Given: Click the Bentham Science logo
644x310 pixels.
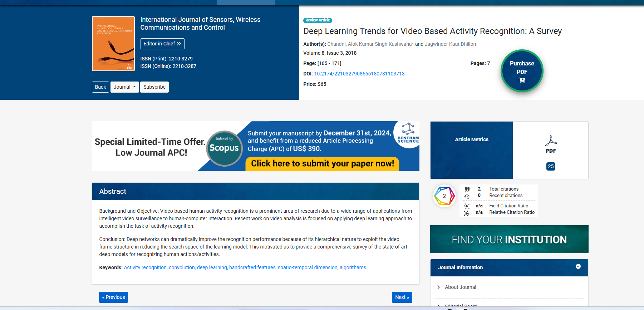Looking at the screenshot, I should [x=408, y=133].
